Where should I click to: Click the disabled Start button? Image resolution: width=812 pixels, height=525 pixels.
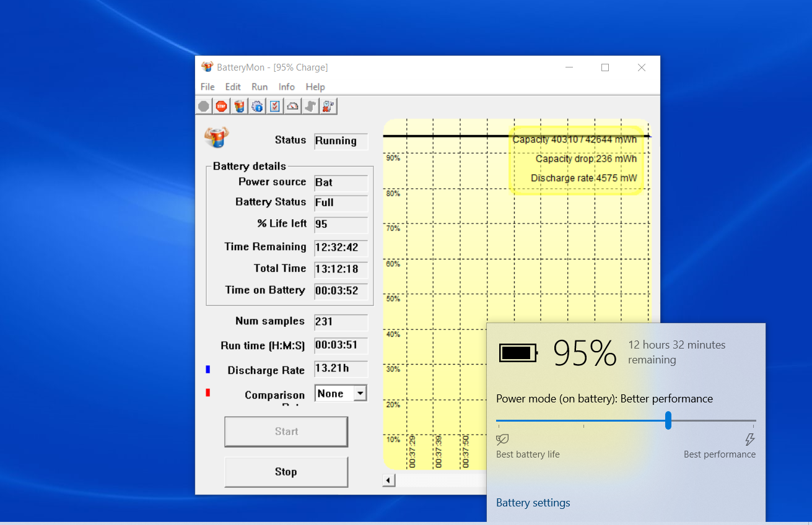[x=286, y=432]
